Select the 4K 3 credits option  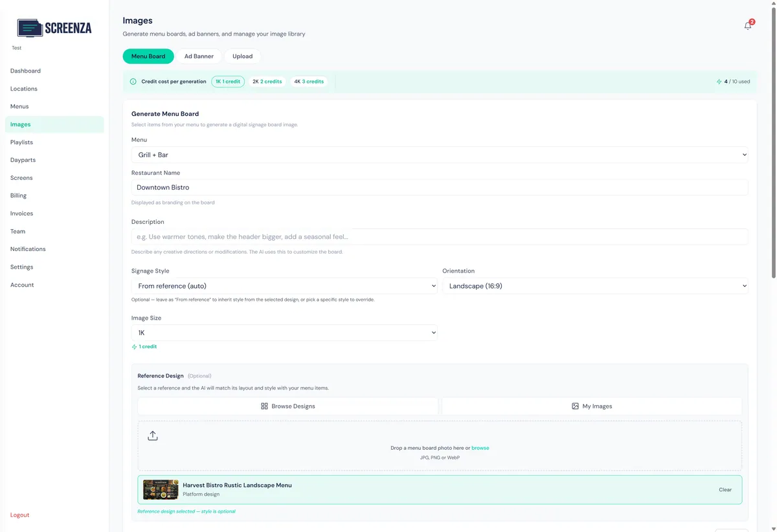pos(309,82)
